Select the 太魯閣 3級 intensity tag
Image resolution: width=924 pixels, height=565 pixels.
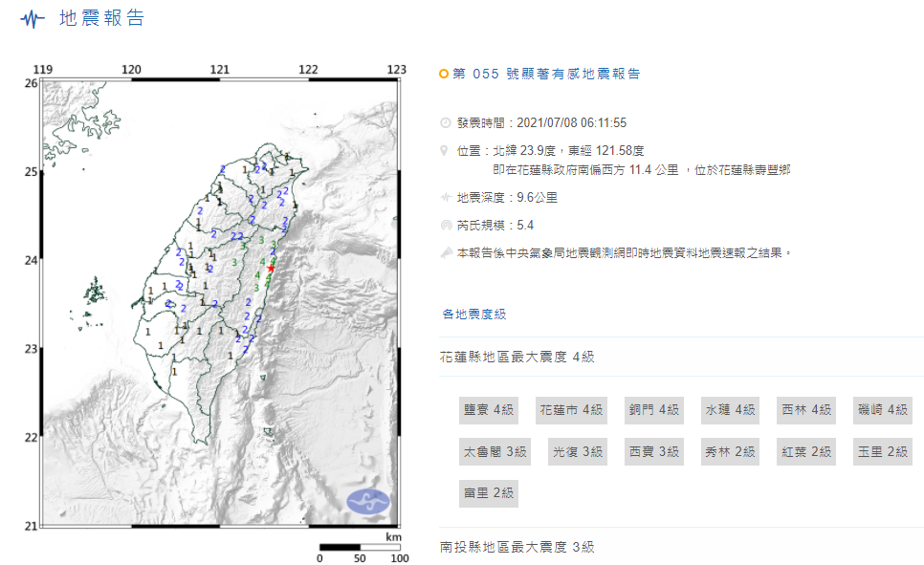(495, 452)
